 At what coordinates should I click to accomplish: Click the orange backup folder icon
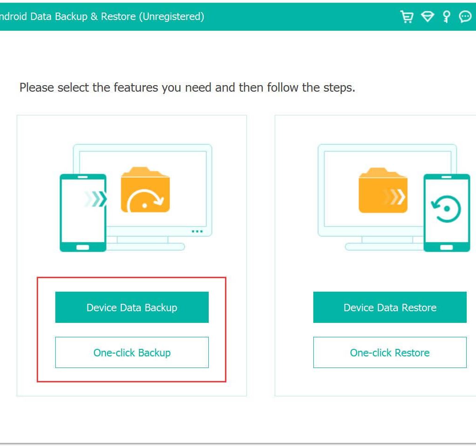[145, 191]
